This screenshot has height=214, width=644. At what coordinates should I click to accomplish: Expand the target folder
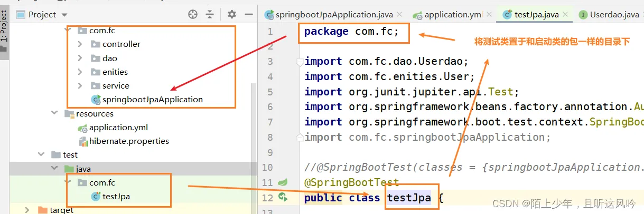point(27,210)
